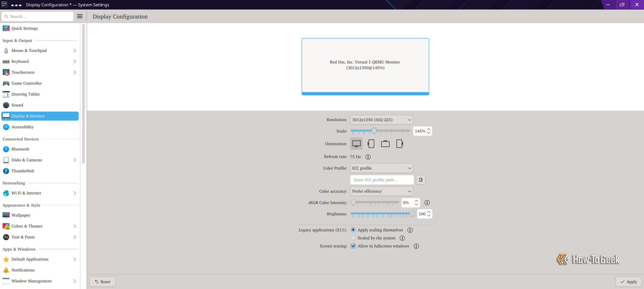Image resolution: width=644 pixels, height=289 pixels.
Task: Open the Resolution dropdown
Action: [x=382, y=120]
